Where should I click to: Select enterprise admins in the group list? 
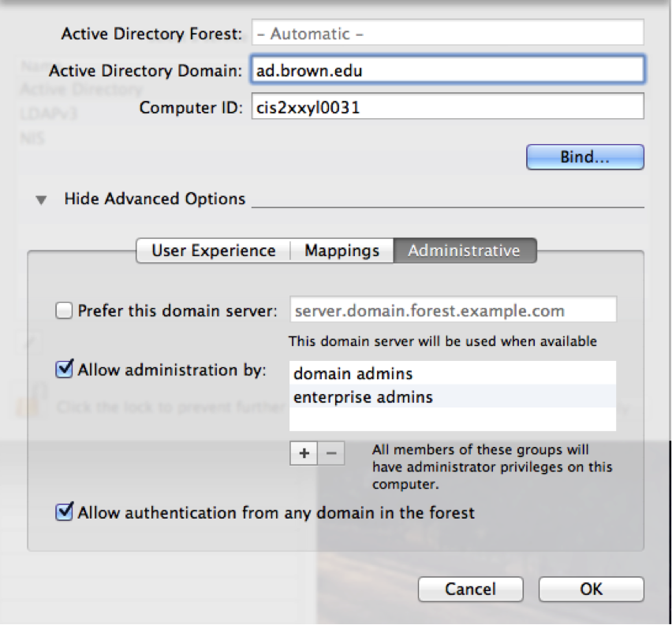pyautogui.click(x=453, y=396)
